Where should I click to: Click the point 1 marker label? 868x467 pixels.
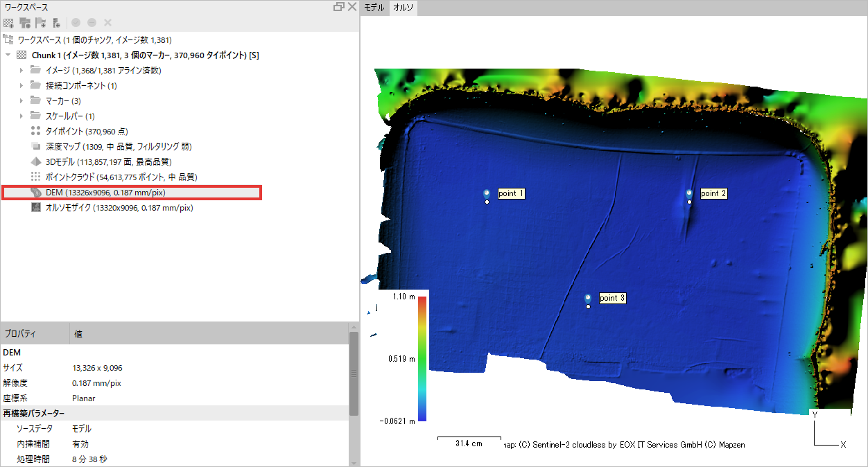coord(511,193)
